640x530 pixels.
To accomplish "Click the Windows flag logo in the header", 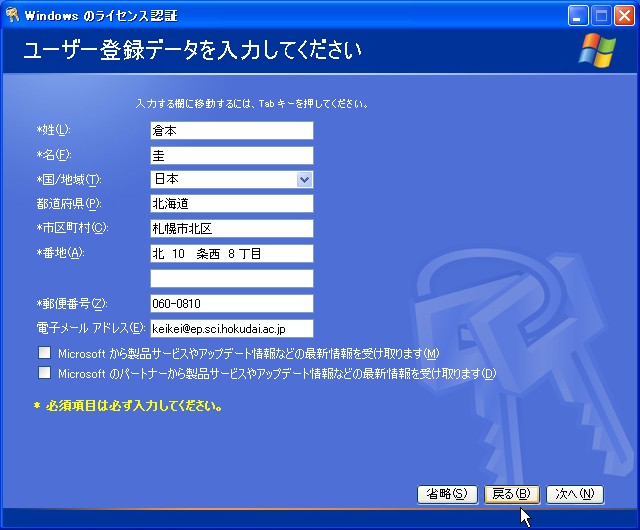I will pyautogui.click(x=597, y=51).
